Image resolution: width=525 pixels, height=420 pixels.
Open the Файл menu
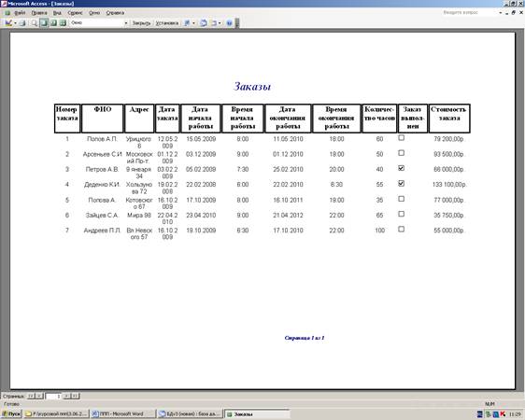point(20,13)
